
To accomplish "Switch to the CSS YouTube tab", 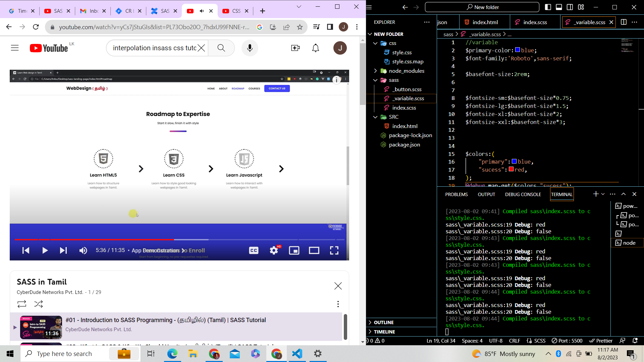I will [236, 11].
